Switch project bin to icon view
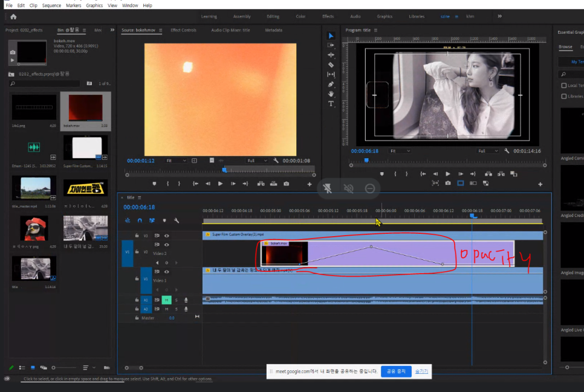Screen dimensions: 584x392 [x=33, y=368]
